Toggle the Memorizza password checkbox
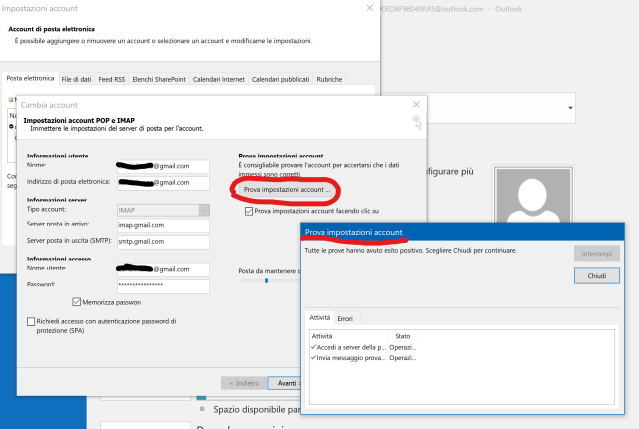639x429 pixels. point(77,301)
